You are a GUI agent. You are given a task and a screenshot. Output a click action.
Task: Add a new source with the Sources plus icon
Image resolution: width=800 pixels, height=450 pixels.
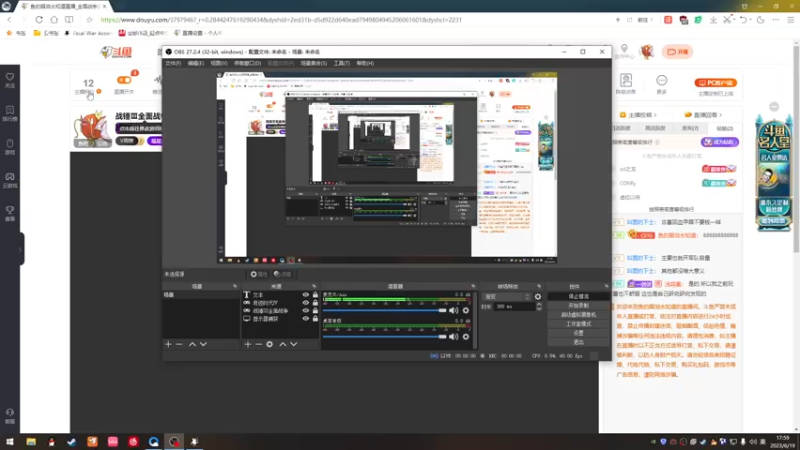pos(247,344)
